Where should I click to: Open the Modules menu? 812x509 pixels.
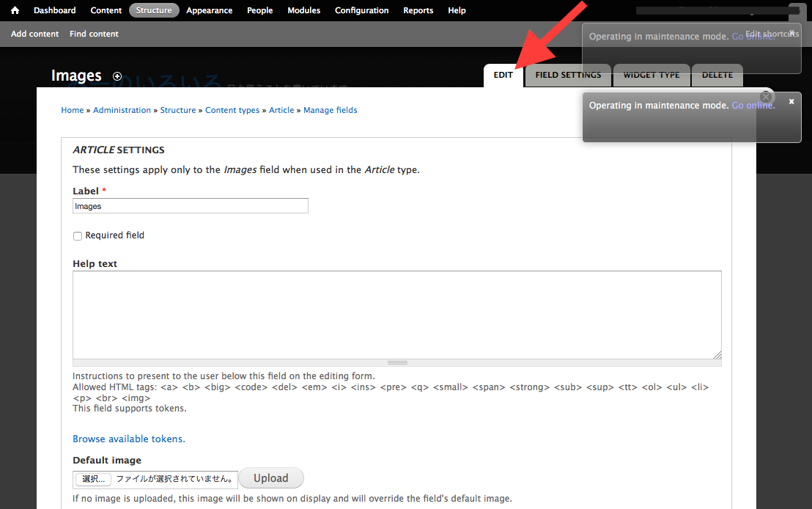304,10
